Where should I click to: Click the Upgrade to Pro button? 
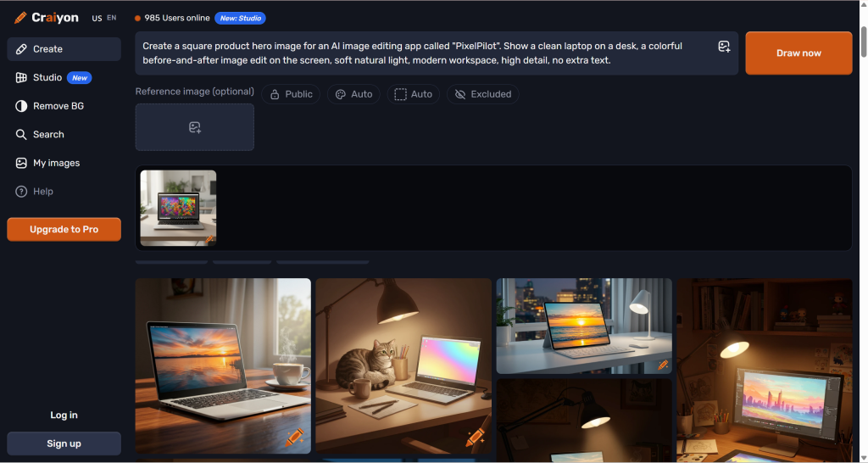click(x=64, y=229)
